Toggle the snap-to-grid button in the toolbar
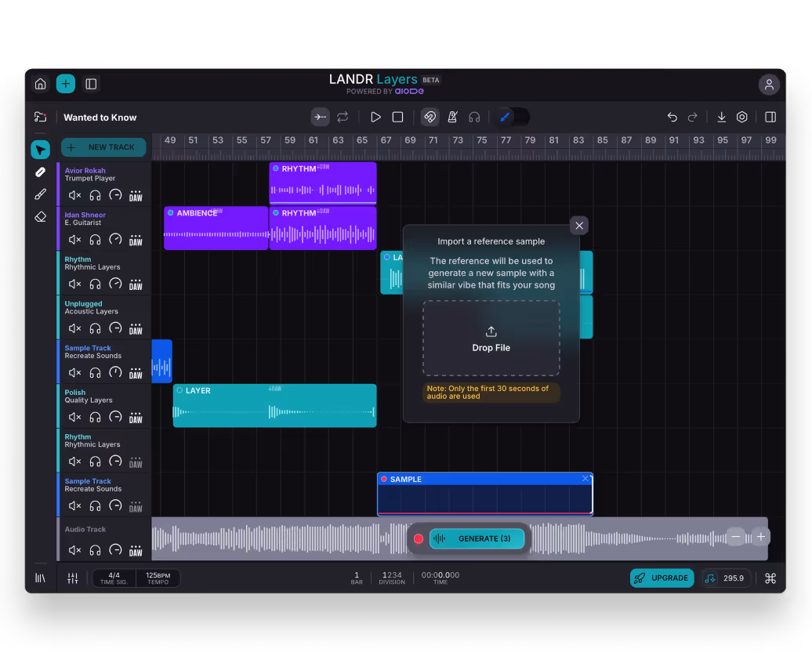The height and width of the screenshot is (663, 812). point(321,117)
